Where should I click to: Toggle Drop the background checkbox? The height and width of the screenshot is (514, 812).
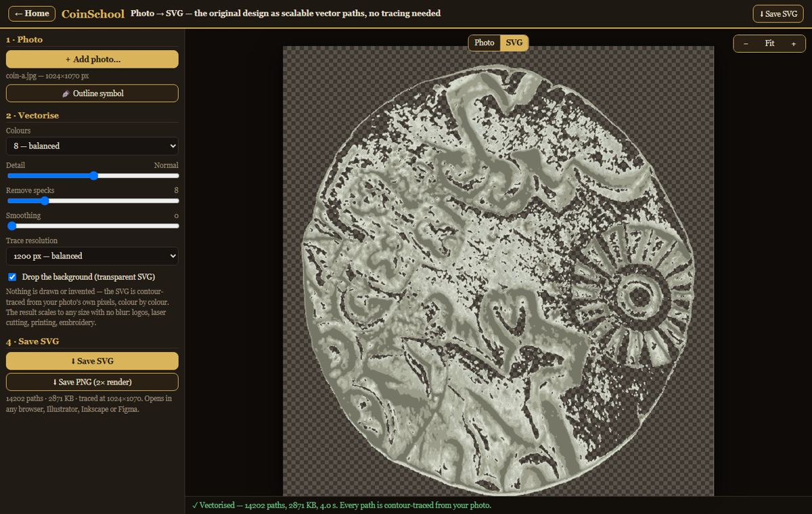[12, 277]
